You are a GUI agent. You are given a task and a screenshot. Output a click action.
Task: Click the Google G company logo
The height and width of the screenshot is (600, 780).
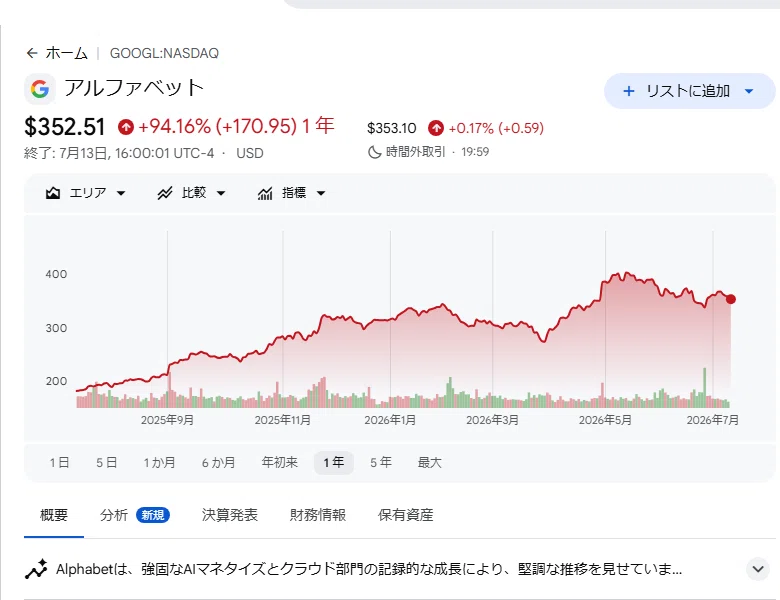[x=40, y=90]
